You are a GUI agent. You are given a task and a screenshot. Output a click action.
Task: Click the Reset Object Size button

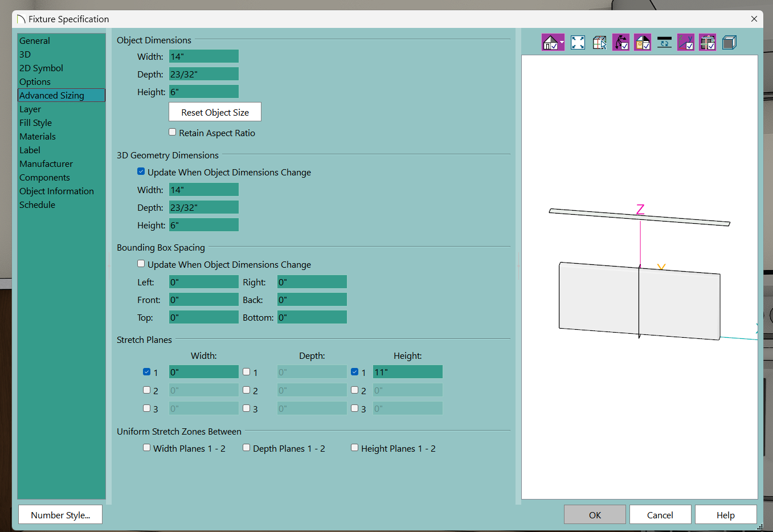(x=215, y=112)
